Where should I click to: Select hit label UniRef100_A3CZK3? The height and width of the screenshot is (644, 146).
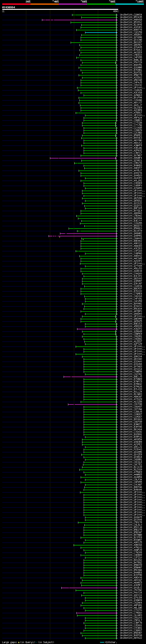pyautogui.click(x=131, y=249)
